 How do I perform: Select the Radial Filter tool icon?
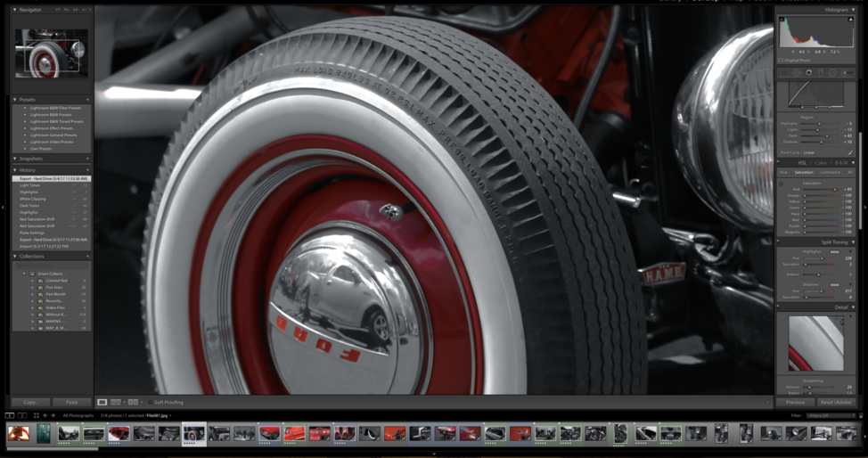tap(832, 72)
